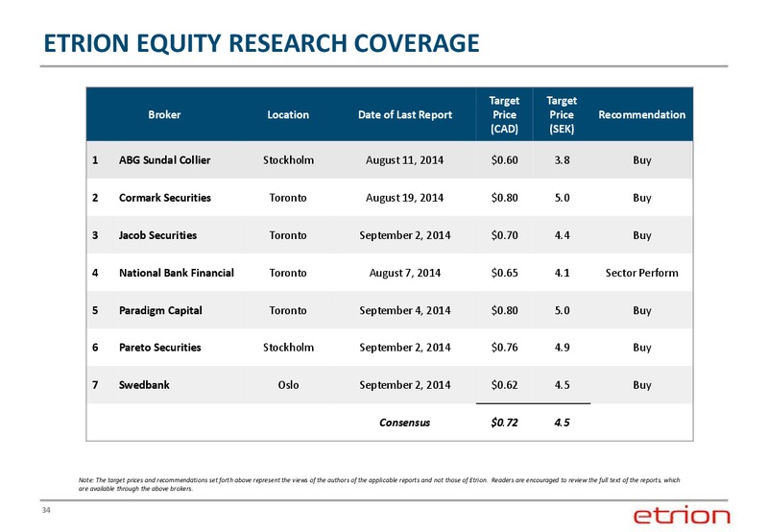Select Swedbank broker name
Screen dimensions: 768x532
pyautogui.click(x=145, y=385)
